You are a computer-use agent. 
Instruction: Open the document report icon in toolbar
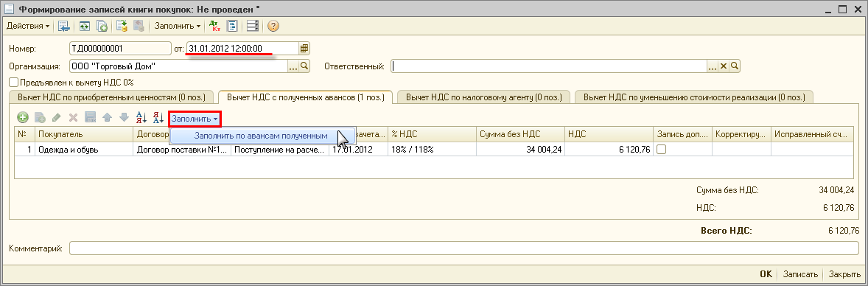233,26
